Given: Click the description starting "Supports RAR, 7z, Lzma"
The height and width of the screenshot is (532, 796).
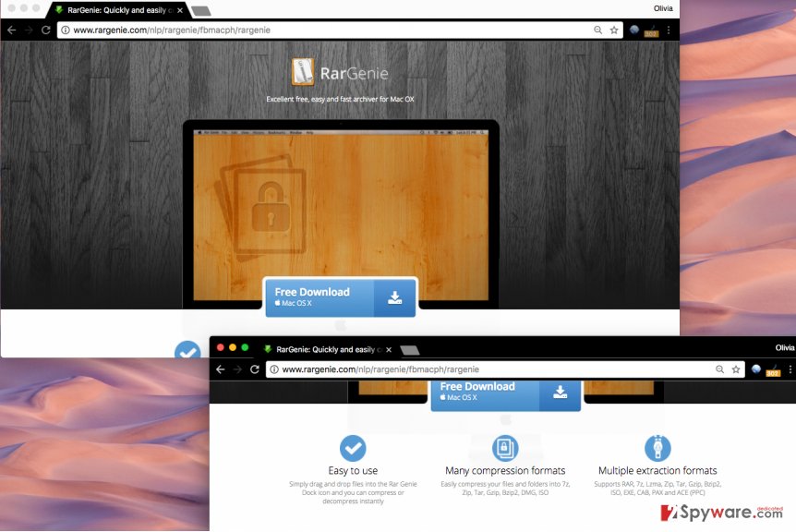Looking at the screenshot, I should pyautogui.click(x=657, y=489).
